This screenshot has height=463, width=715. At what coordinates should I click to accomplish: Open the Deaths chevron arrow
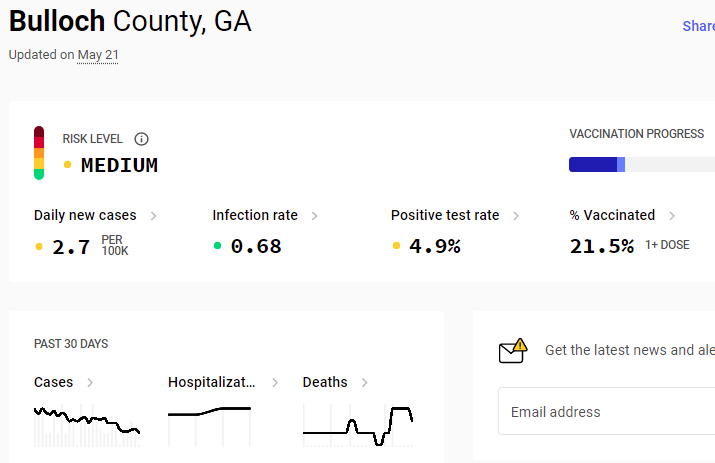[x=365, y=382]
